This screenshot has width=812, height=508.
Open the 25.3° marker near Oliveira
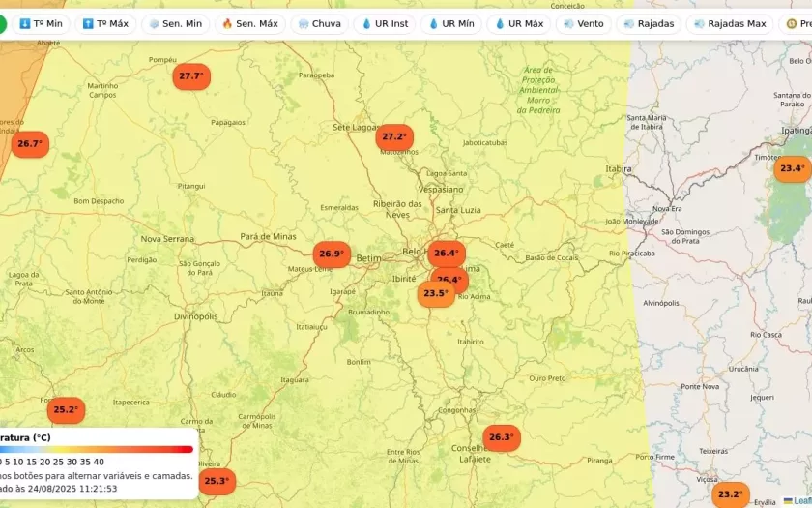(217, 481)
